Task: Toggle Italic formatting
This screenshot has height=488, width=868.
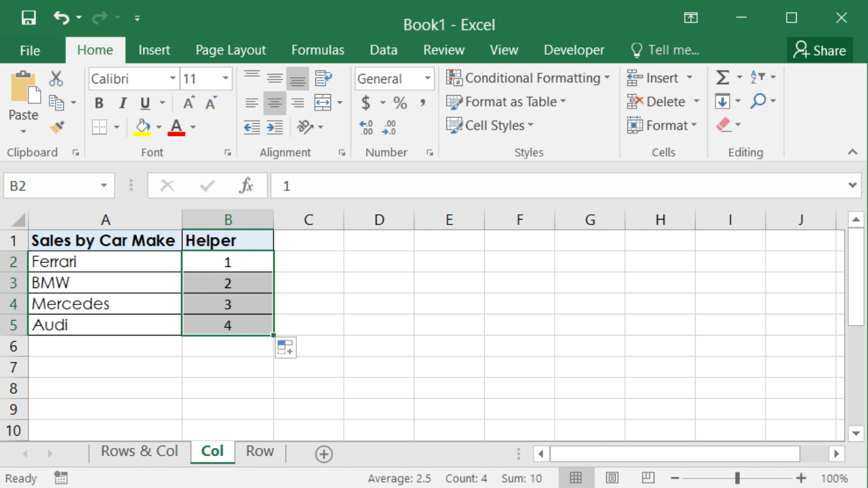Action: pyautogui.click(x=123, y=103)
